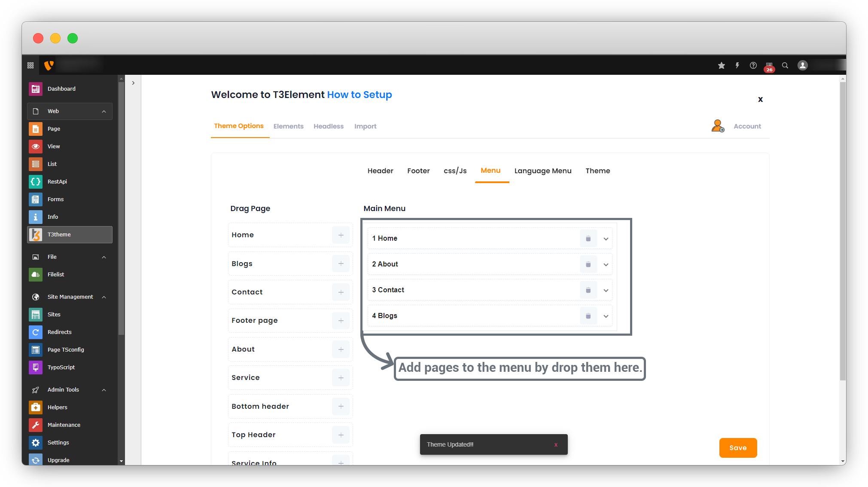The height and width of the screenshot is (487, 868).
Task: Add Footer page with plus button
Action: (x=341, y=321)
